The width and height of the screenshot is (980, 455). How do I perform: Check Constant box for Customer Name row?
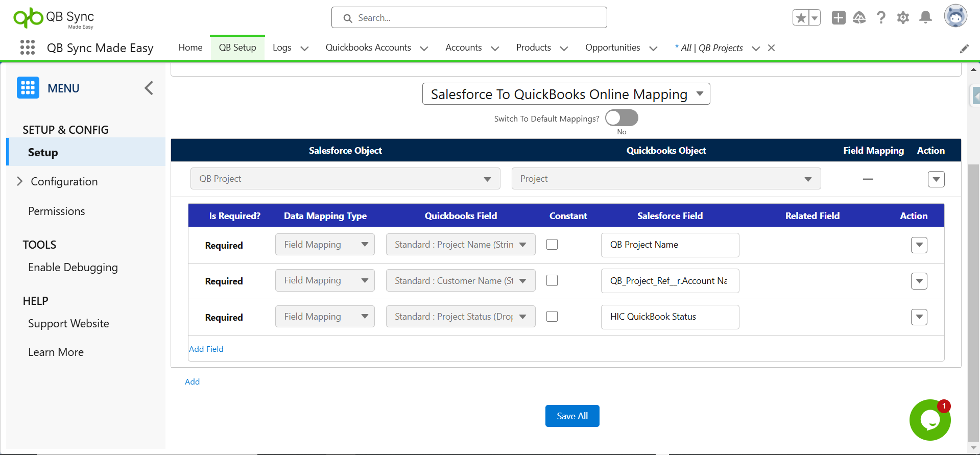tap(552, 280)
